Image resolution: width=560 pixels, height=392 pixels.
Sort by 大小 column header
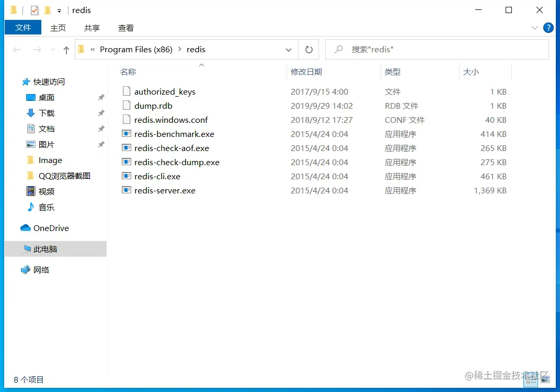click(471, 72)
